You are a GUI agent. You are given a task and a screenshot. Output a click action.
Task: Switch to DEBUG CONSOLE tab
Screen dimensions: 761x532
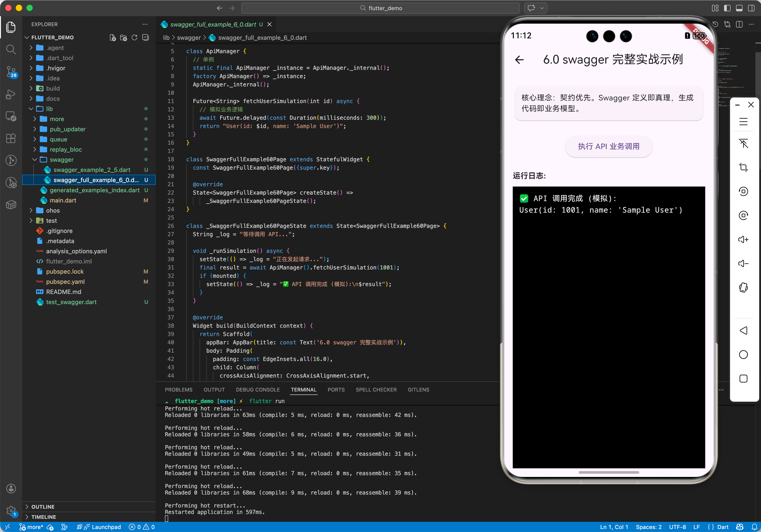pyautogui.click(x=258, y=389)
